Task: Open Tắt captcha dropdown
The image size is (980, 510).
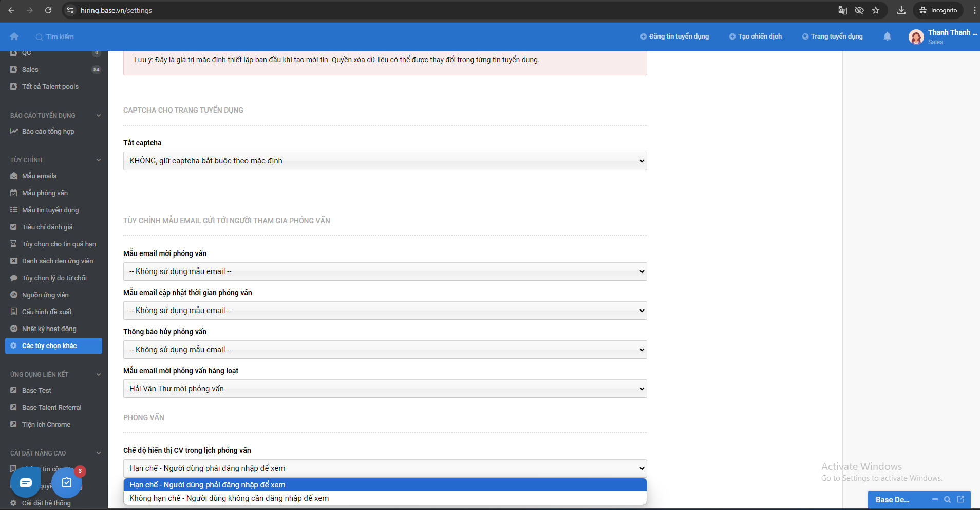Action: tap(385, 161)
